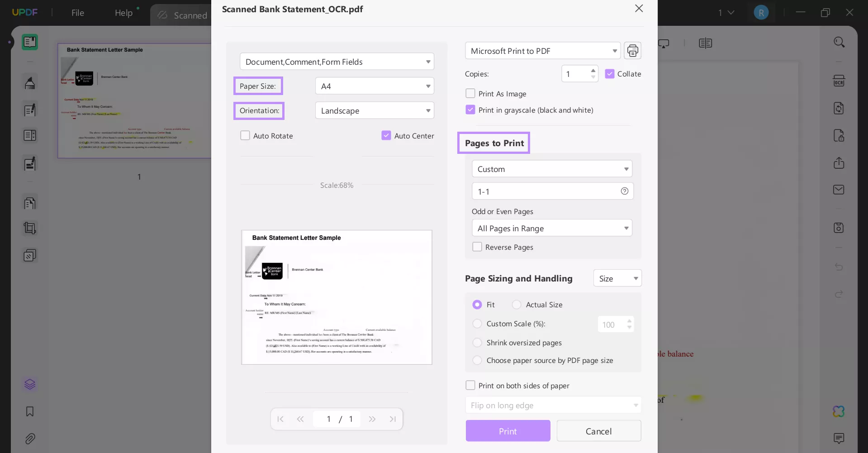Viewport: 868px width, 453px height.
Task: Increase the Copies count by one
Action: pos(593,70)
